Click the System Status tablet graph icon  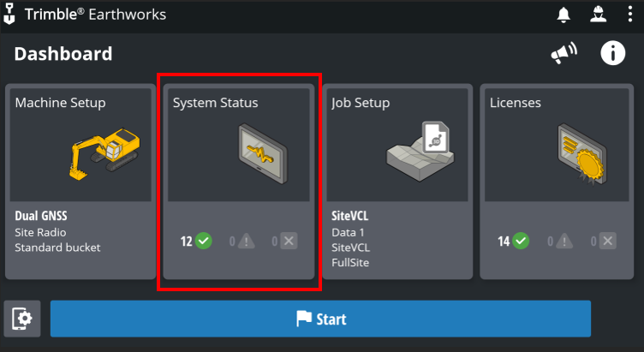click(263, 153)
